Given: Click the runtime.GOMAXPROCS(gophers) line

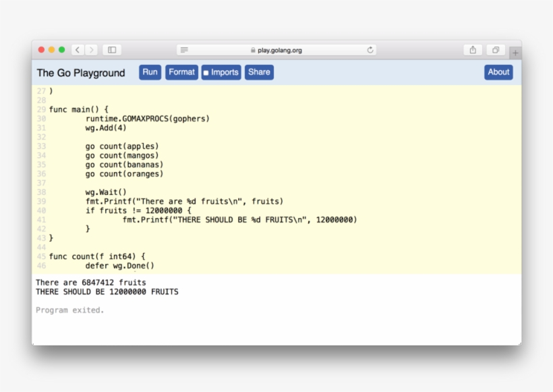Looking at the screenshot, I should point(148,119).
